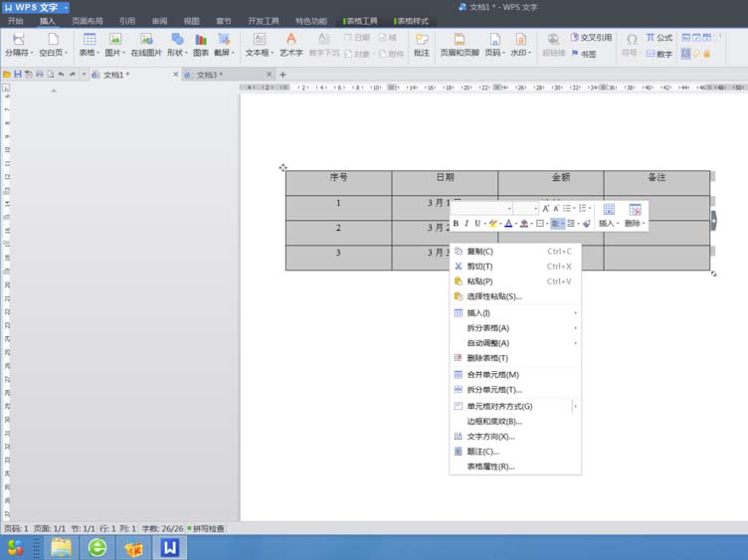Click the Redo arrow in quick toolbar

tap(72, 75)
